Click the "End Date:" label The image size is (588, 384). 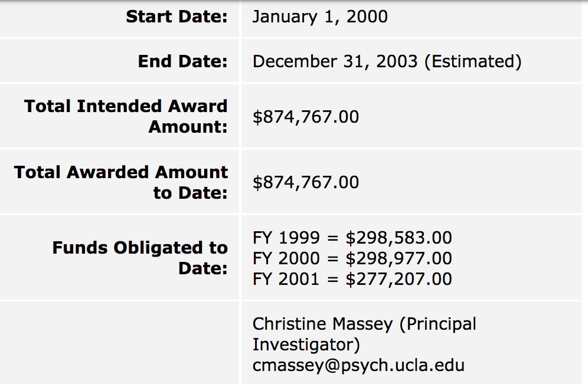(182, 61)
